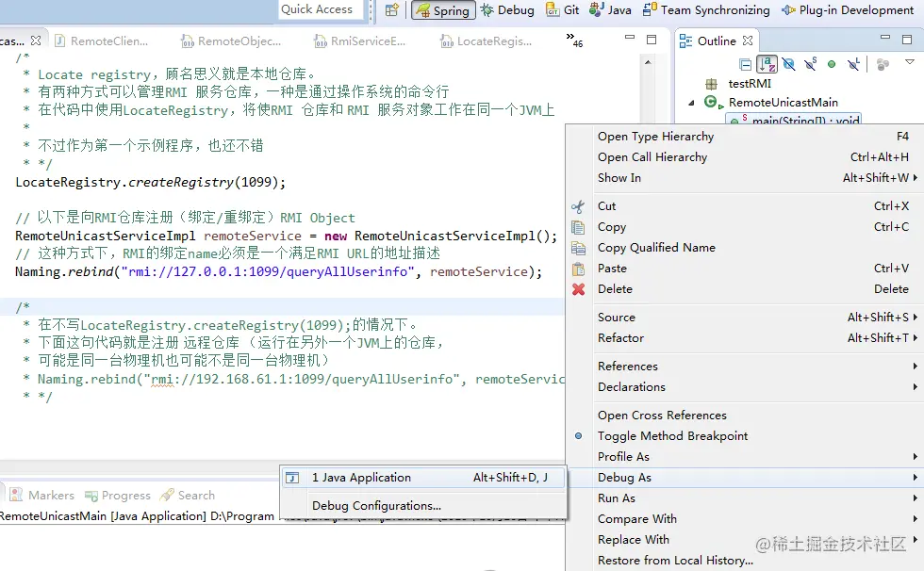Collapse the RemoteUnicastMain tree node
This screenshot has height=571, width=924.
(691, 103)
